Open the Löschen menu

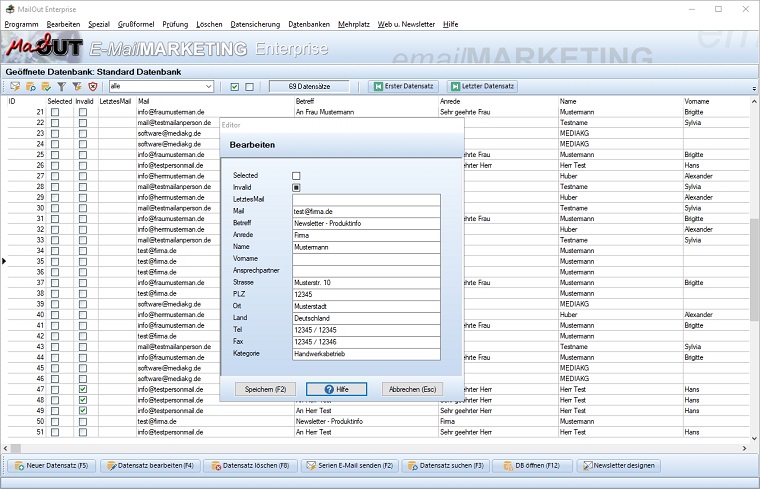209,24
